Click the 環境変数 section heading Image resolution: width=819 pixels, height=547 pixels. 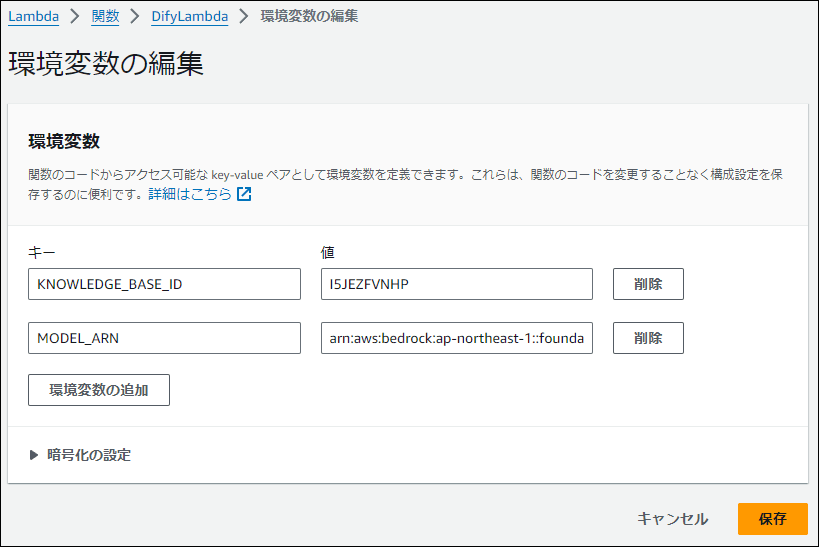[64, 141]
